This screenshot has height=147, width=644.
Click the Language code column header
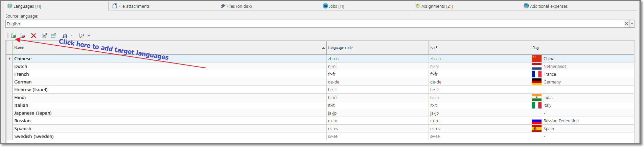coord(377,48)
